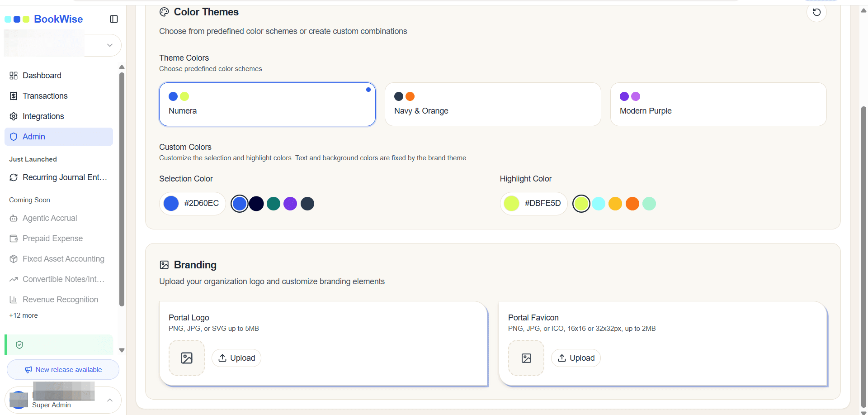Click the Admin shield icon
Screen dimensions: 868x415
click(14, 137)
